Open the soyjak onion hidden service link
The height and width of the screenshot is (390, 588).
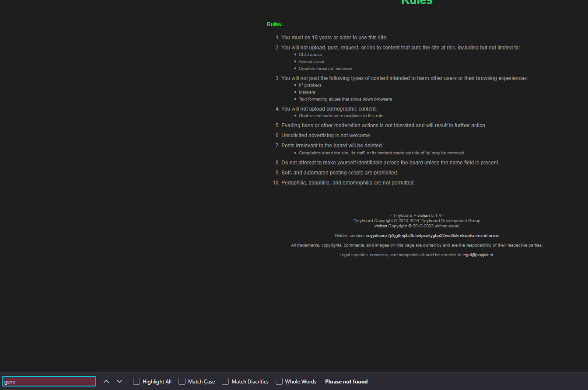[432, 236]
